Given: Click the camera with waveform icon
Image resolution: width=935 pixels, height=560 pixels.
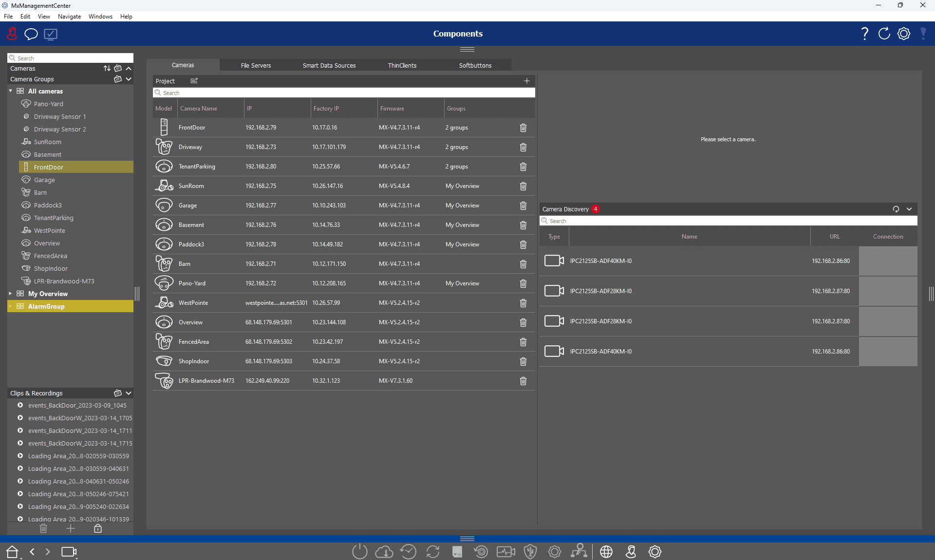Looking at the screenshot, I should (506, 551).
